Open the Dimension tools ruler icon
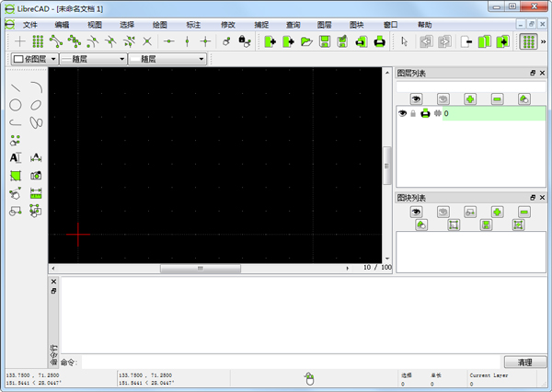 pyautogui.click(x=36, y=193)
